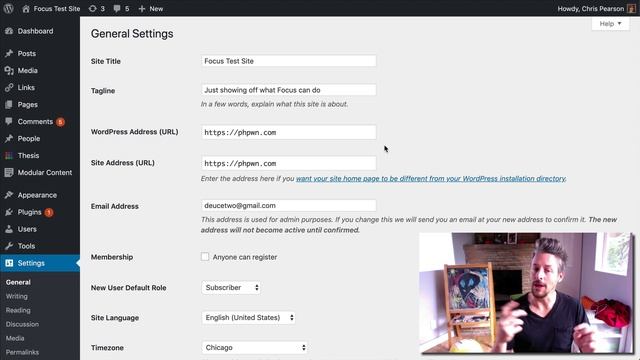
Task: Click the WordPress Address URL field
Action: [x=289, y=132]
